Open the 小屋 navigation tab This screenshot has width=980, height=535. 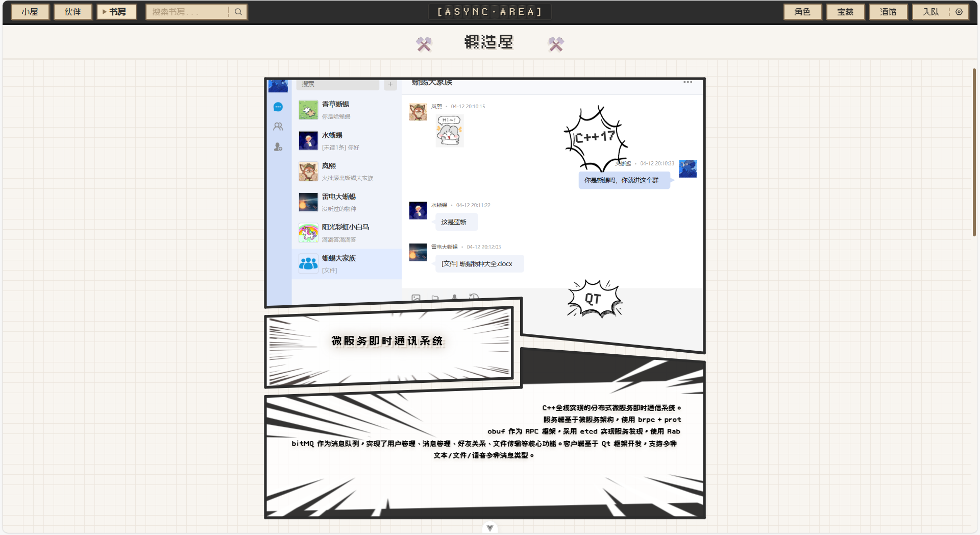point(30,12)
